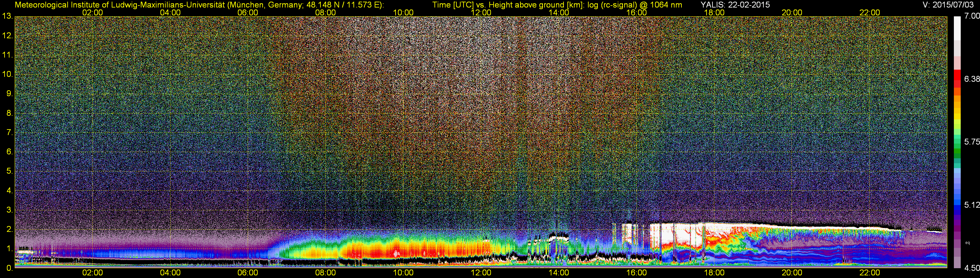Click the 7.00 color scale value
980x278 pixels.
(x=972, y=16)
